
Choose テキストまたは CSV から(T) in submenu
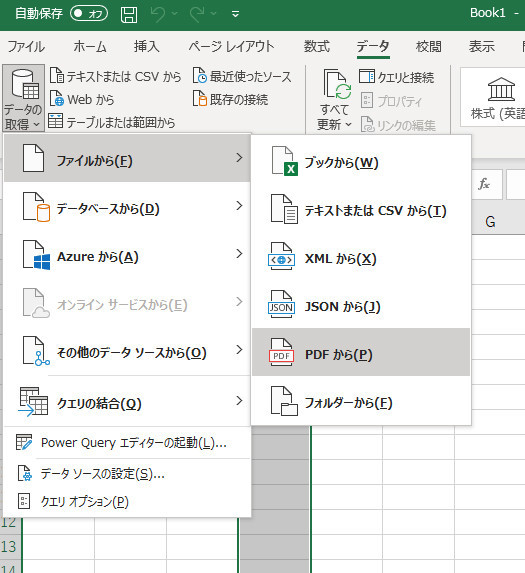(x=361, y=210)
